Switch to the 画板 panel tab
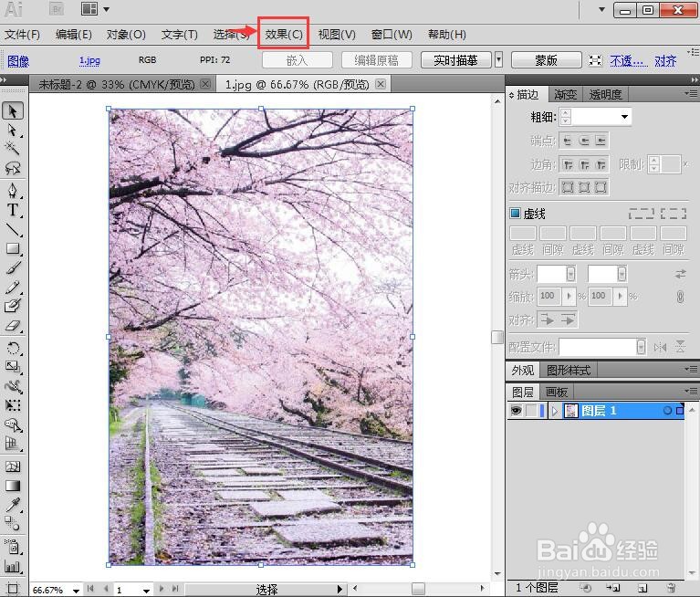The image size is (700, 597). [556, 392]
